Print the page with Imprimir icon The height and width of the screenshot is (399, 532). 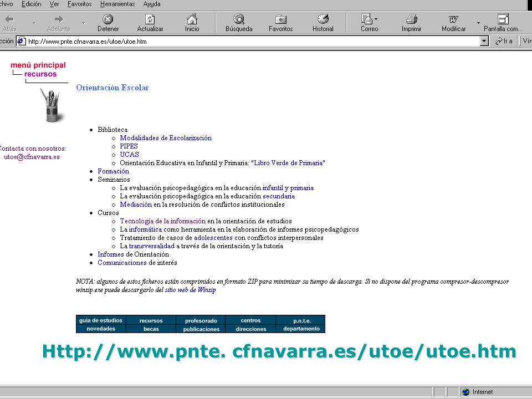(x=412, y=19)
